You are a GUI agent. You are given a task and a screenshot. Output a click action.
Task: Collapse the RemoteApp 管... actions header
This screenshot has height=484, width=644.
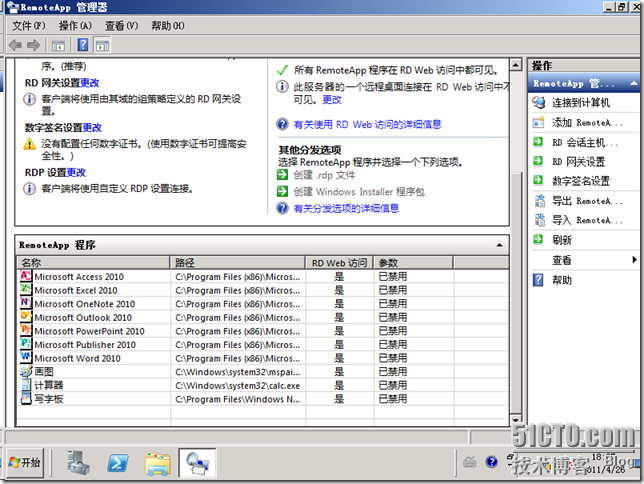[x=633, y=83]
